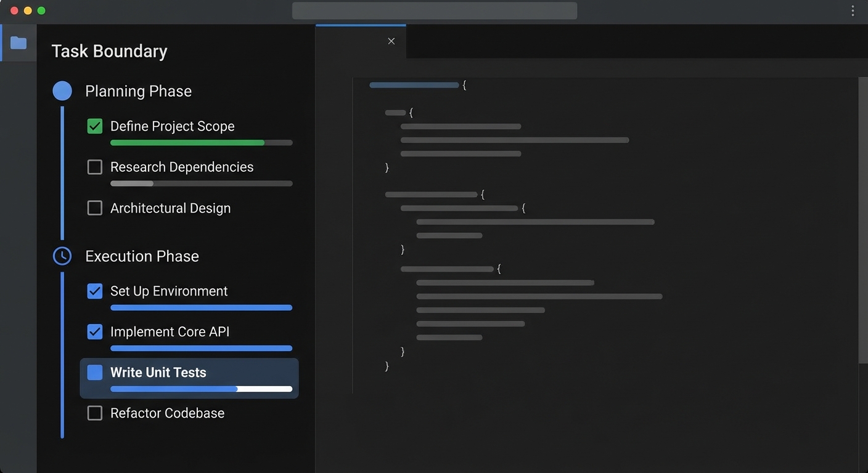Toggle the Implement Core API checkbox
The width and height of the screenshot is (868, 473).
pos(95,332)
